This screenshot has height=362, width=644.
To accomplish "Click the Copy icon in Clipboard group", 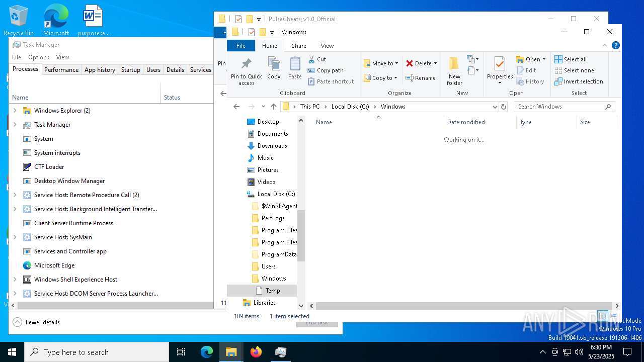I will 274,64.
